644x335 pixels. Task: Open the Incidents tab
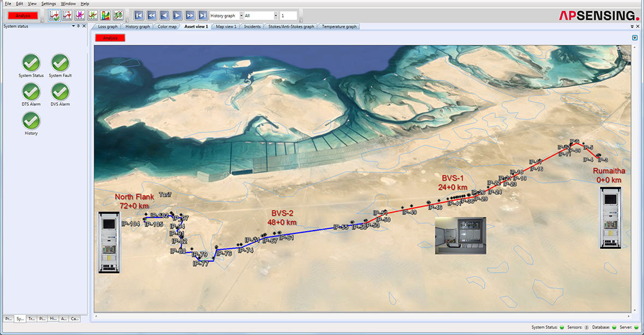pos(252,27)
